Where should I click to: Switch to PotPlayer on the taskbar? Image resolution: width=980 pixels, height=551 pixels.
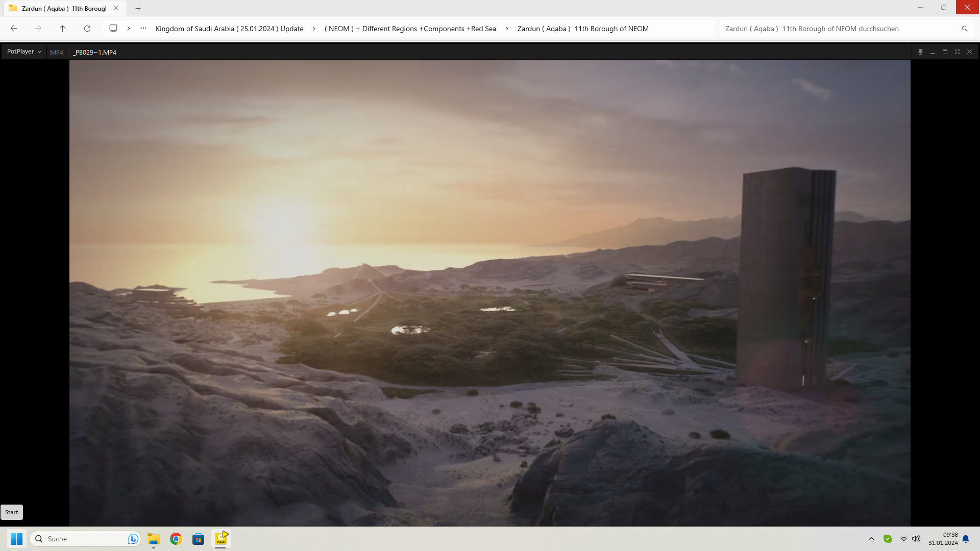221,539
